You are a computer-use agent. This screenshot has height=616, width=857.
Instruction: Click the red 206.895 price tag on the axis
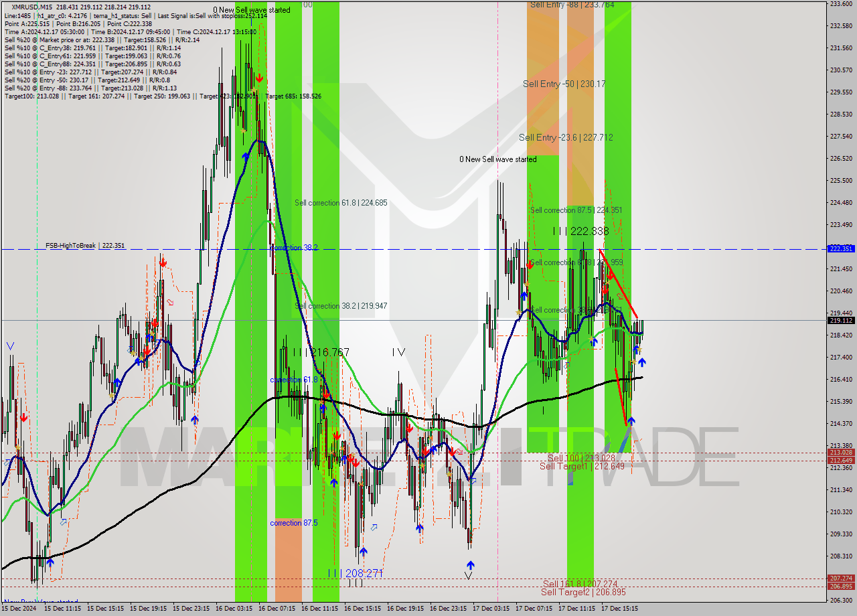point(841,587)
